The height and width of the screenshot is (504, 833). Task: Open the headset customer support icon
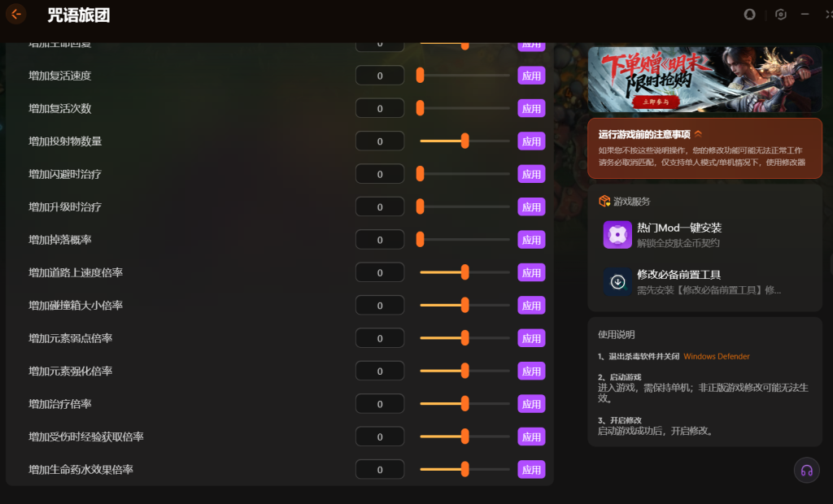806,470
